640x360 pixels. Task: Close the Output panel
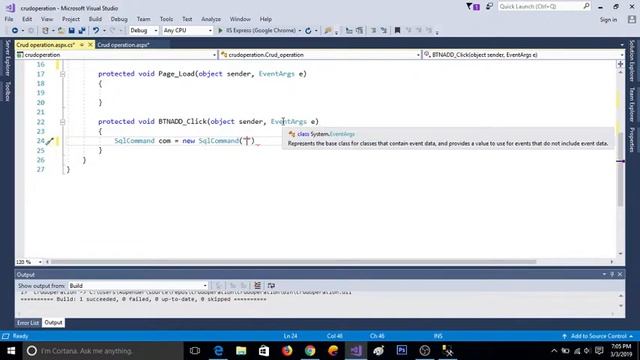click(620, 274)
